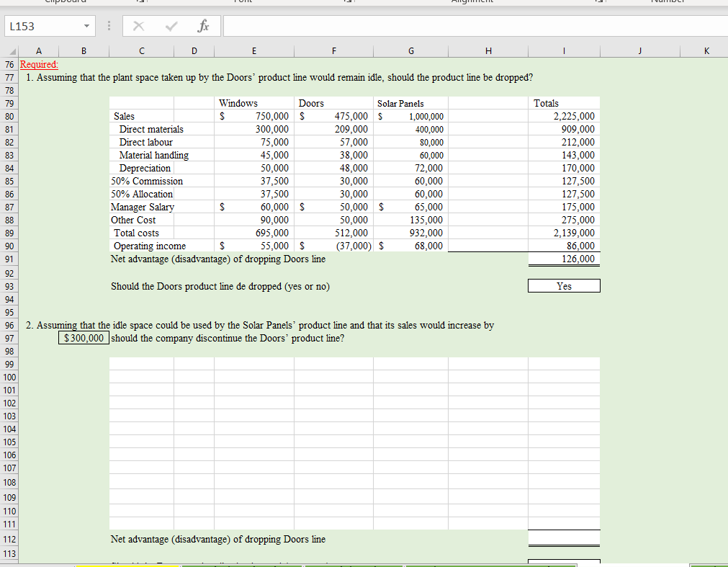Screen dimensions: 728x567
Task: Click the 'Depreciation' label cell
Action: [145, 169]
